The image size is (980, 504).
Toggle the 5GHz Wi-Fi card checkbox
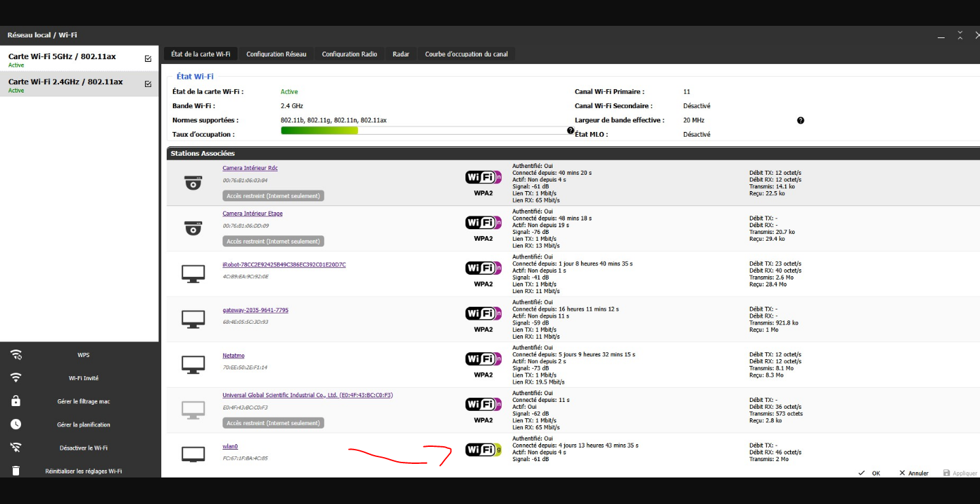tap(148, 58)
